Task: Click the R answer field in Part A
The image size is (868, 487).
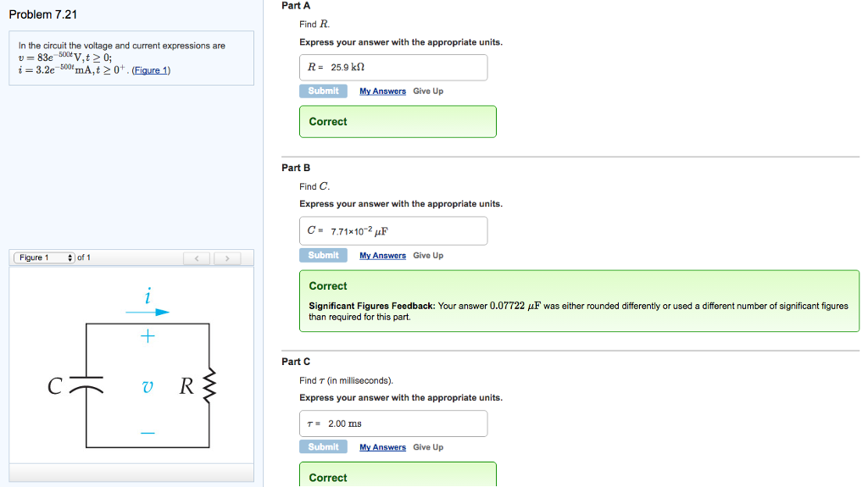Action: click(x=393, y=68)
